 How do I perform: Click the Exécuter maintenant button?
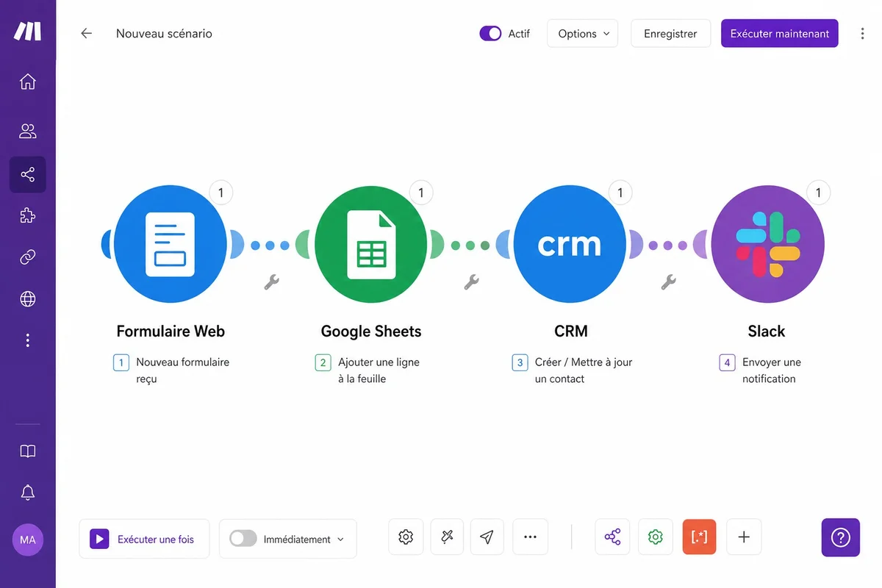click(779, 33)
